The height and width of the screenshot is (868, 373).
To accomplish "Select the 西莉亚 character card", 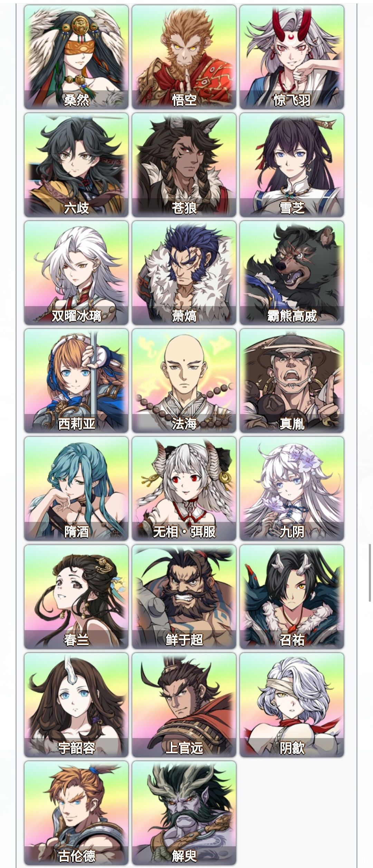I will coord(76,381).
